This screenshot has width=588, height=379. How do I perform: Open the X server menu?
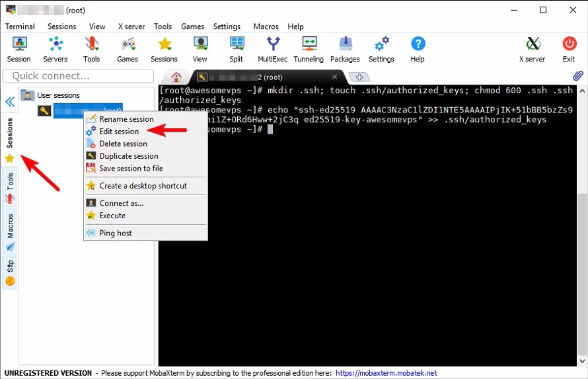(131, 26)
